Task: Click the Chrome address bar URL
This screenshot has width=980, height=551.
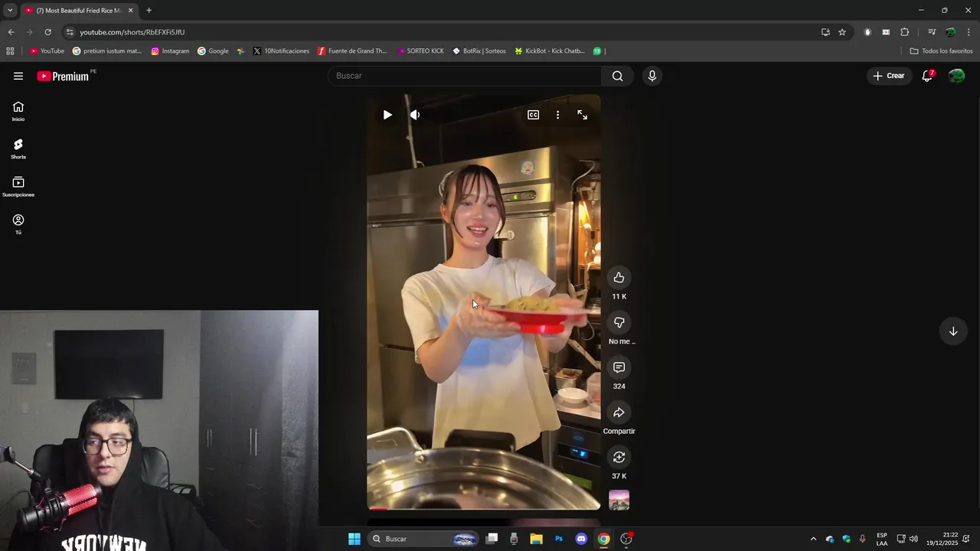Action: 132,32
